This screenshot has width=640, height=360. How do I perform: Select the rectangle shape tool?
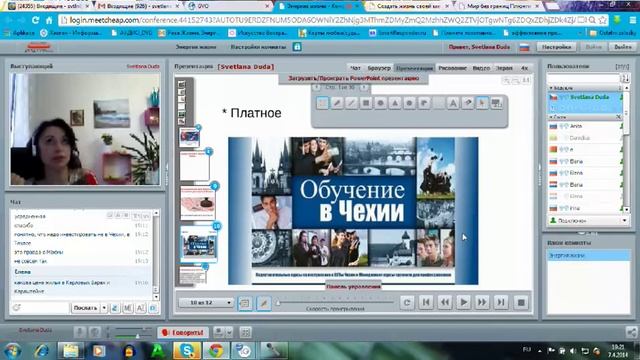pos(366,103)
